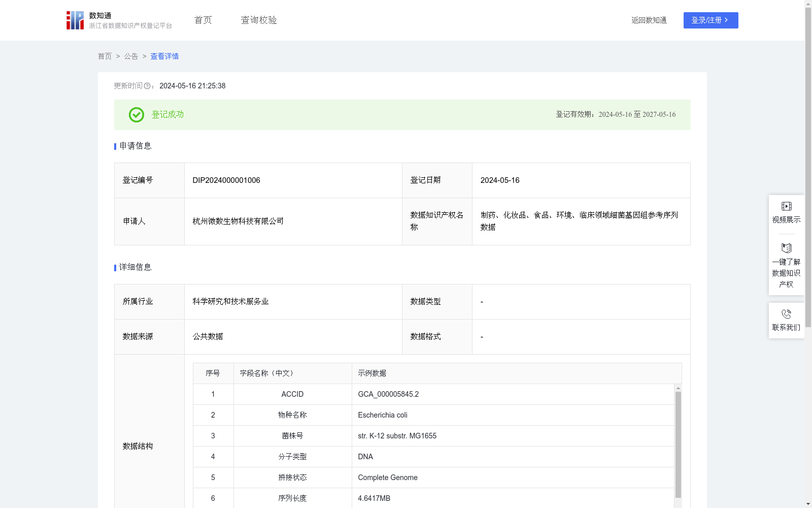The width and height of the screenshot is (812, 508).
Task: Click the main page vertical scrollbar thumb
Action: [808, 168]
